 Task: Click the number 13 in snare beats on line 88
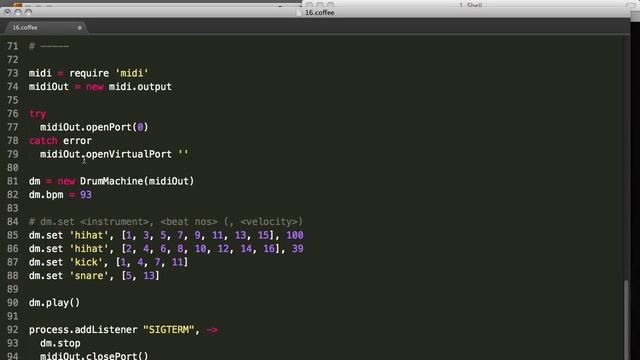point(149,276)
